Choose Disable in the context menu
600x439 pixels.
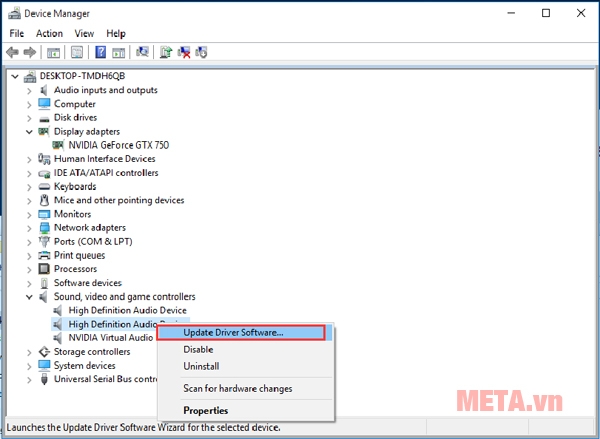pyautogui.click(x=198, y=349)
